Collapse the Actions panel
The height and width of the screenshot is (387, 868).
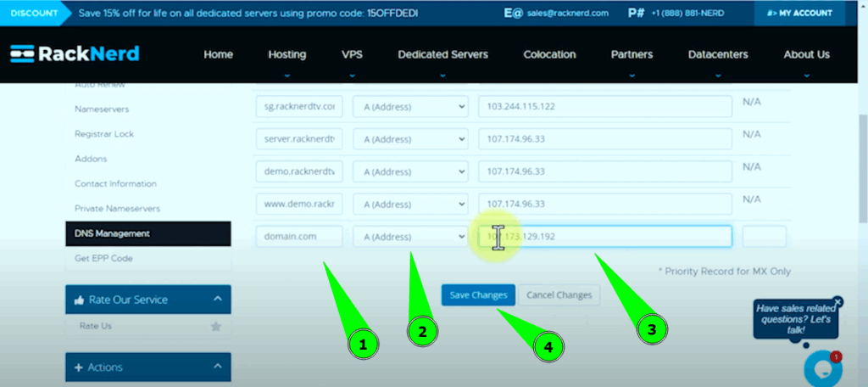[218, 367]
